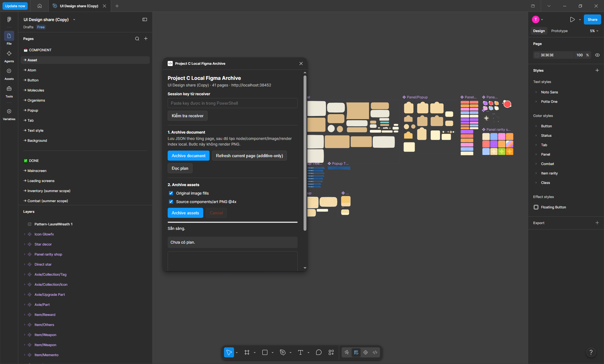The width and height of the screenshot is (604, 364).
Task: Select the Comment tool
Action: click(x=319, y=352)
